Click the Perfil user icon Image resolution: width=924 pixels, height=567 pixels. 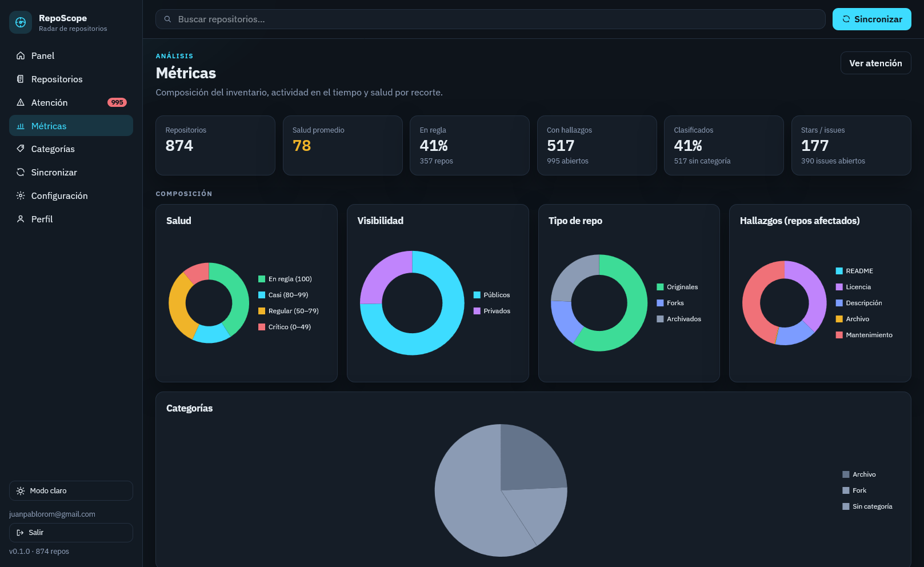pos(21,219)
